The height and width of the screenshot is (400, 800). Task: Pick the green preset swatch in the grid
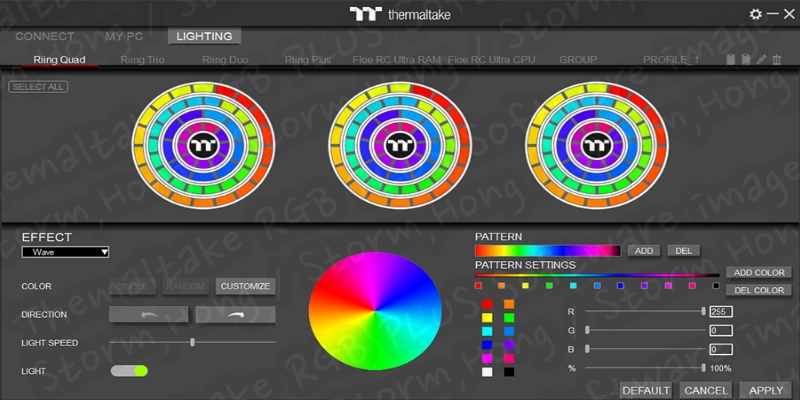509,318
